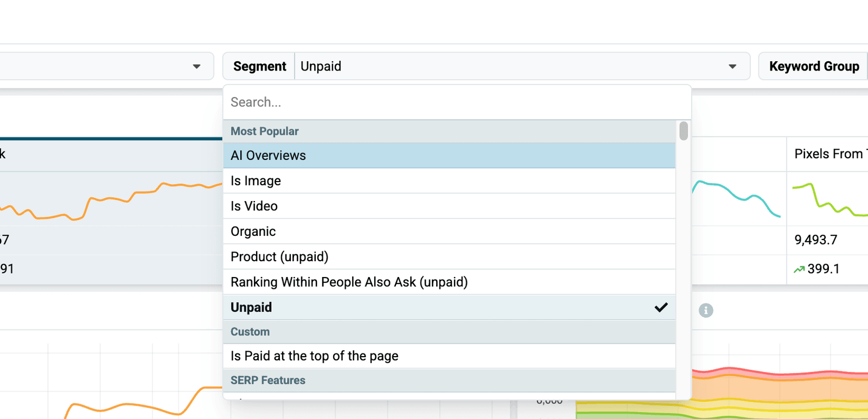Click the checkmark on the Unpaid option

pos(661,307)
